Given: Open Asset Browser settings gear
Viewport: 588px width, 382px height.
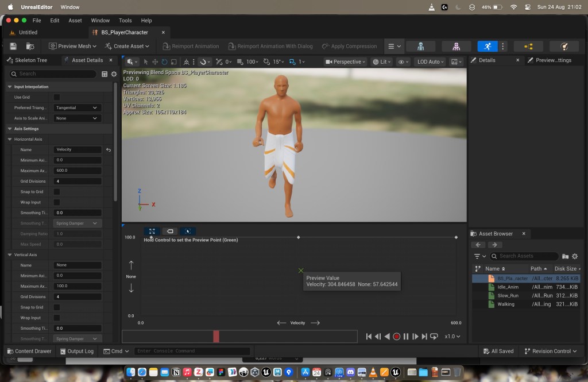Looking at the screenshot, I should tap(575, 256).
